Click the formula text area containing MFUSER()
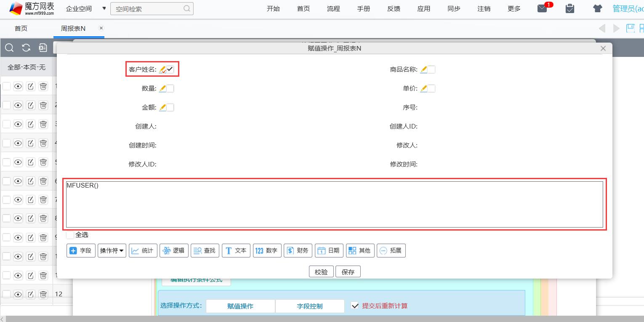Screen dimensions: 644x322 [335, 204]
